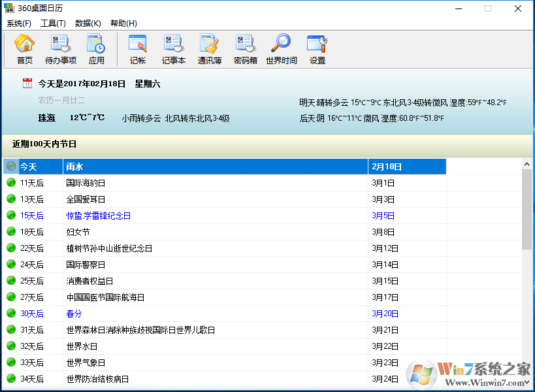The width and height of the screenshot is (535, 392).
Task: Open the 世界时间 world time icon
Action: (282, 49)
